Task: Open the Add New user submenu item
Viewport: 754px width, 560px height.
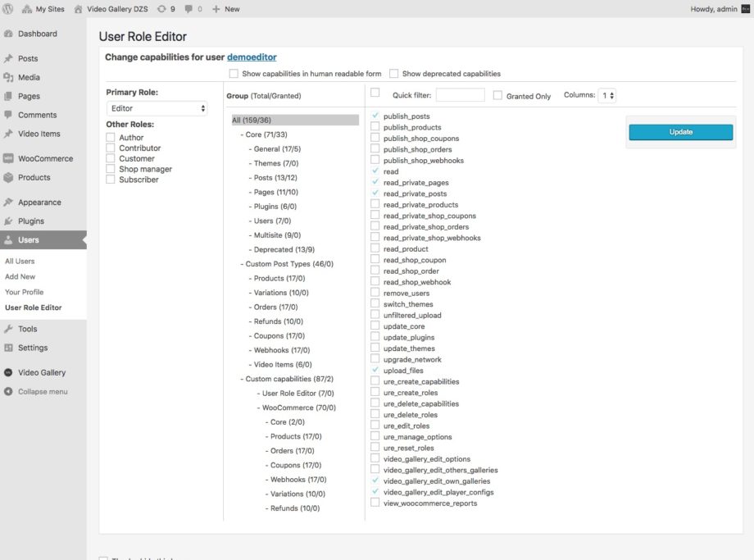Action: tap(20, 276)
